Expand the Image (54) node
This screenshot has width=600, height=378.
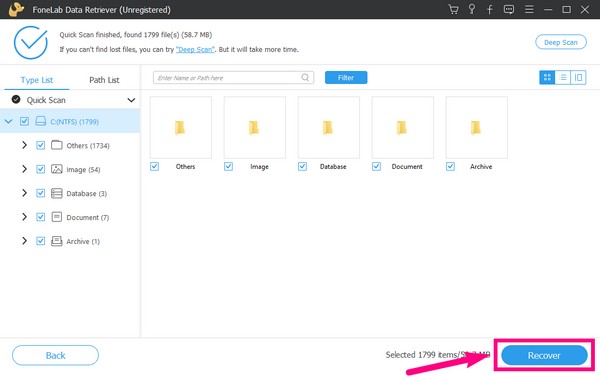[x=24, y=169]
